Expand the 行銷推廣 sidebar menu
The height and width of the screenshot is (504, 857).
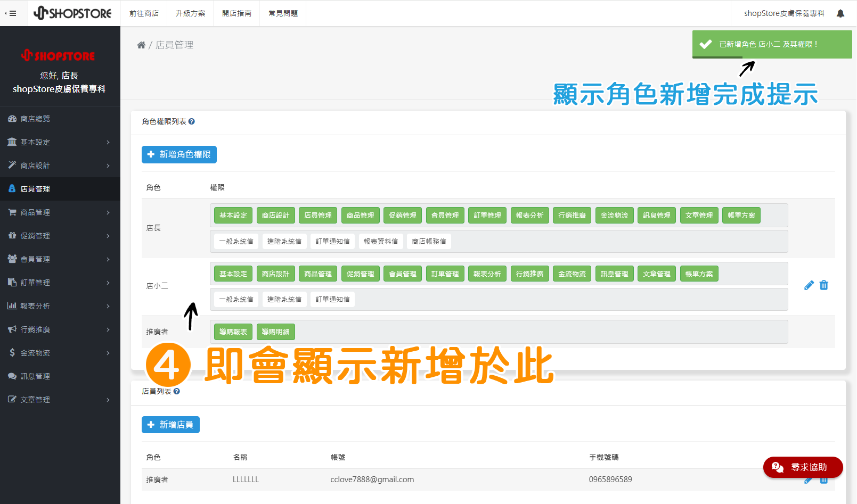(x=60, y=329)
